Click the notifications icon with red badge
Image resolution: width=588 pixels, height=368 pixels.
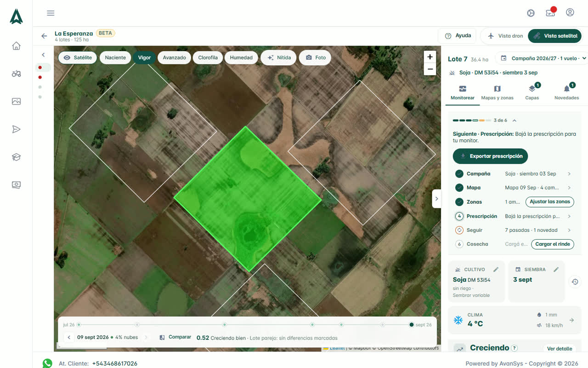[550, 12]
